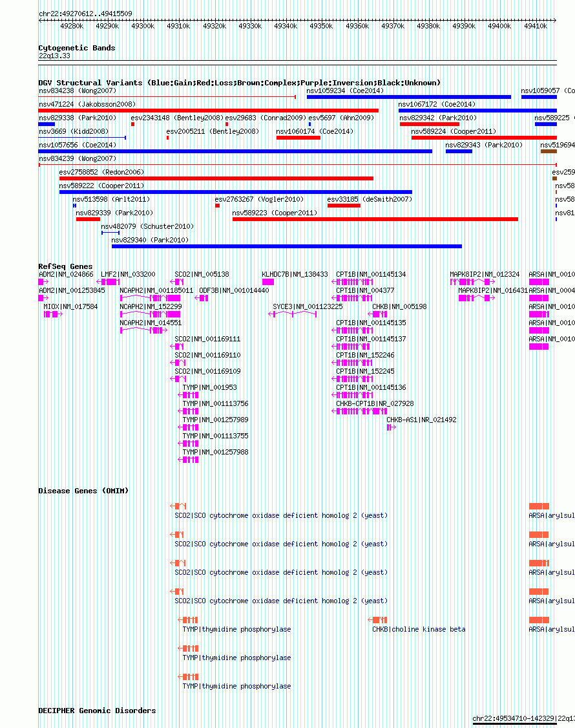Open the CHKB-AS1|NR_021492 gene label
Screen dimensions: 575x728
421,420
